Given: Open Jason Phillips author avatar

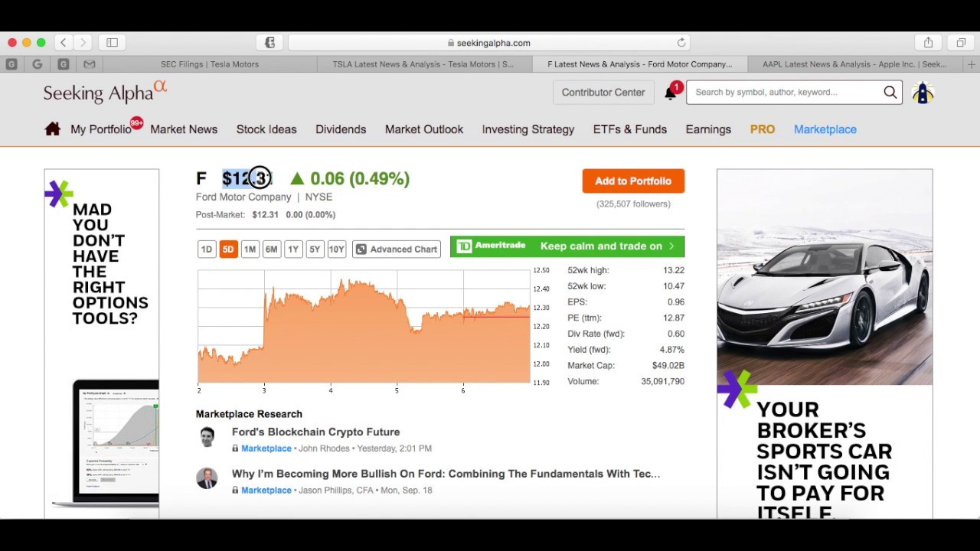Looking at the screenshot, I should 207,478.
